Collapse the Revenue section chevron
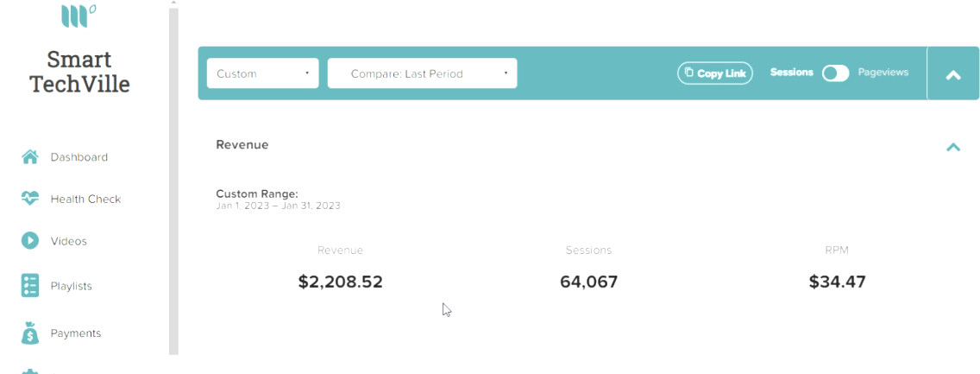The image size is (980, 374). 952,148
